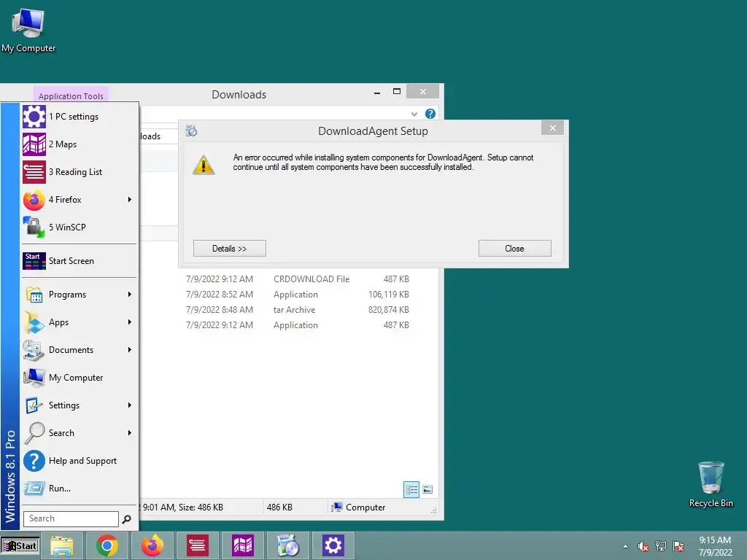Select My Computer desktop icon

tap(28, 29)
